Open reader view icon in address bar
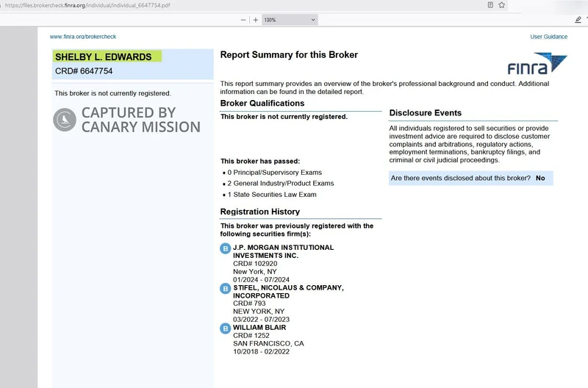 tap(490, 5)
